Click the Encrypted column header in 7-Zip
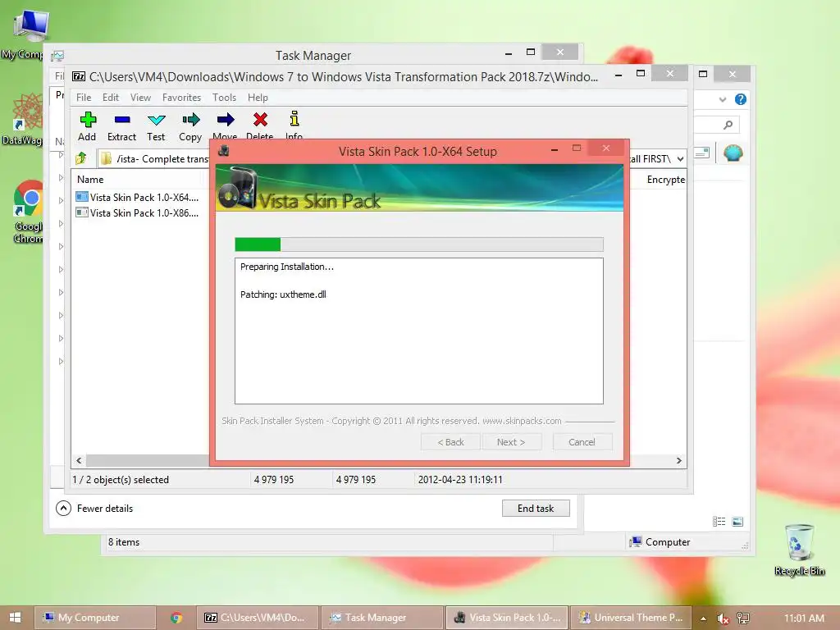The height and width of the screenshot is (630, 840). pyautogui.click(x=665, y=180)
